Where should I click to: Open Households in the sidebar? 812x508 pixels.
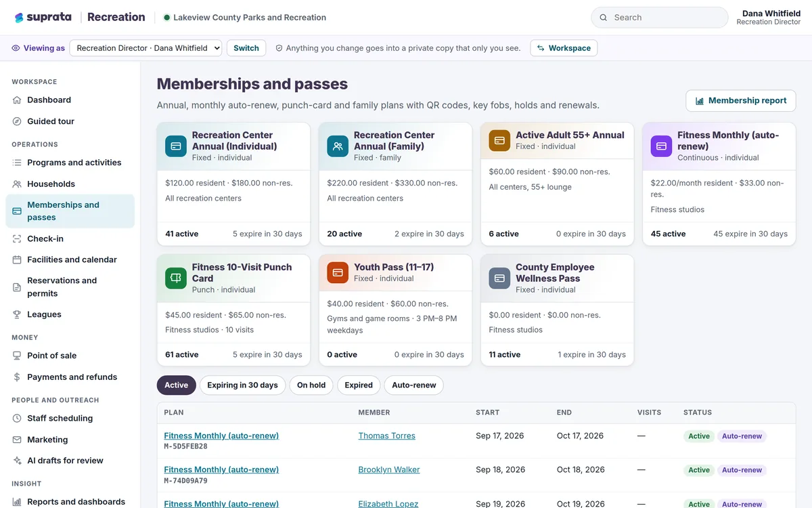click(70, 184)
